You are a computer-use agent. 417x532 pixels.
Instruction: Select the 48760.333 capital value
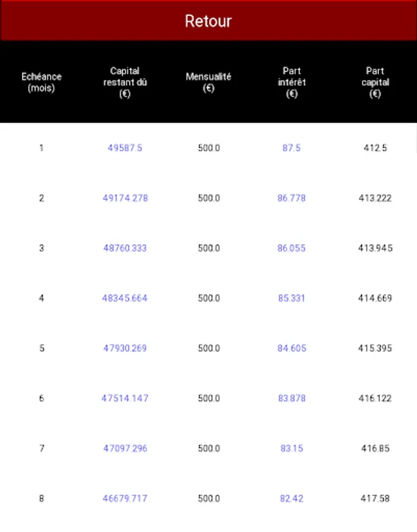coord(125,248)
